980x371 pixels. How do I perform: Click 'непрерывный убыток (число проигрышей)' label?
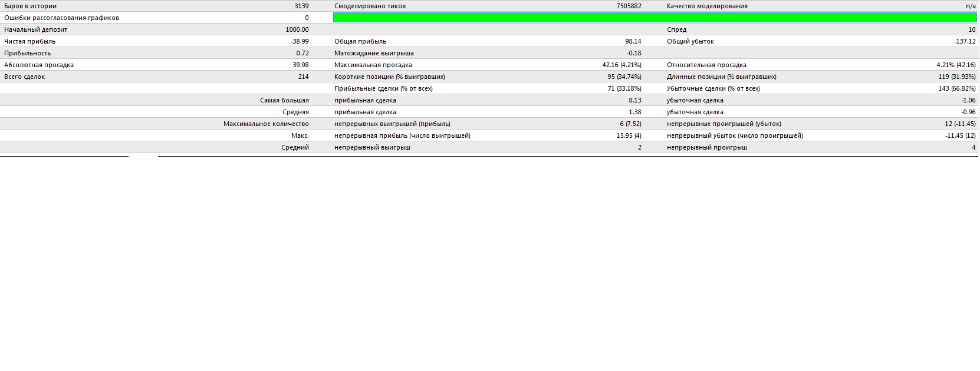[735, 135]
